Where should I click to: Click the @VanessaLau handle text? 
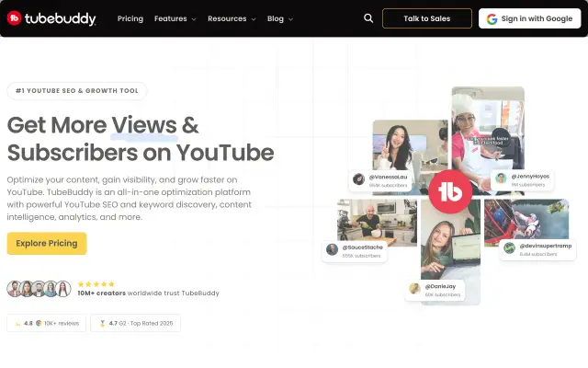click(x=388, y=177)
